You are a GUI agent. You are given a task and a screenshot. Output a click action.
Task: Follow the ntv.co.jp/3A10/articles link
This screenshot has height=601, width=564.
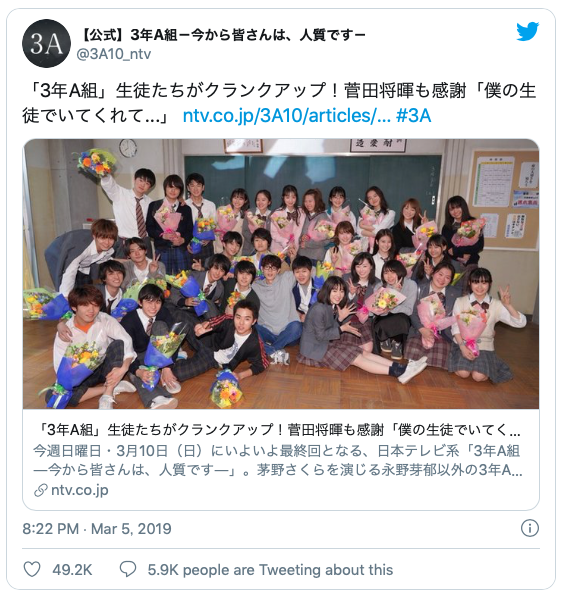tap(286, 115)
